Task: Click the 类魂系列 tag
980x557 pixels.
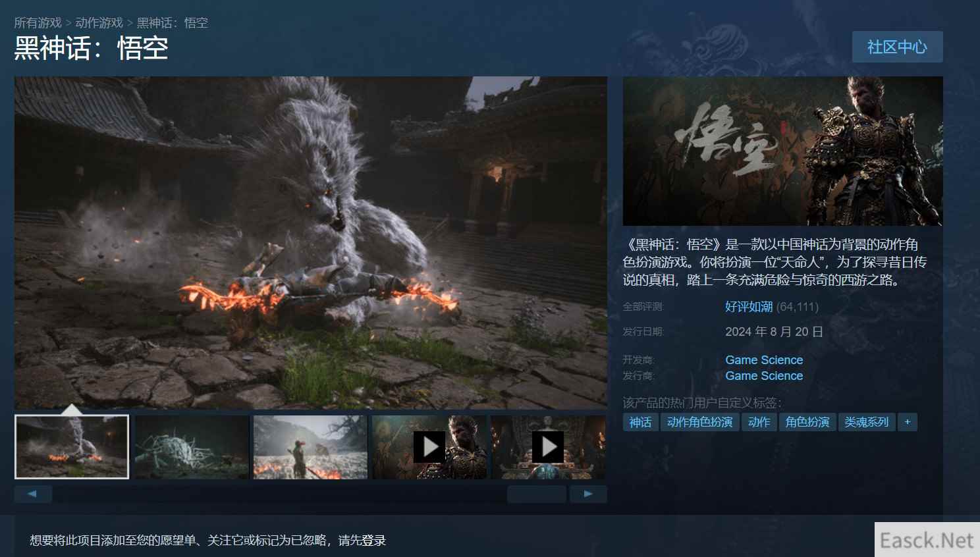Action: [x=866, y=422]
